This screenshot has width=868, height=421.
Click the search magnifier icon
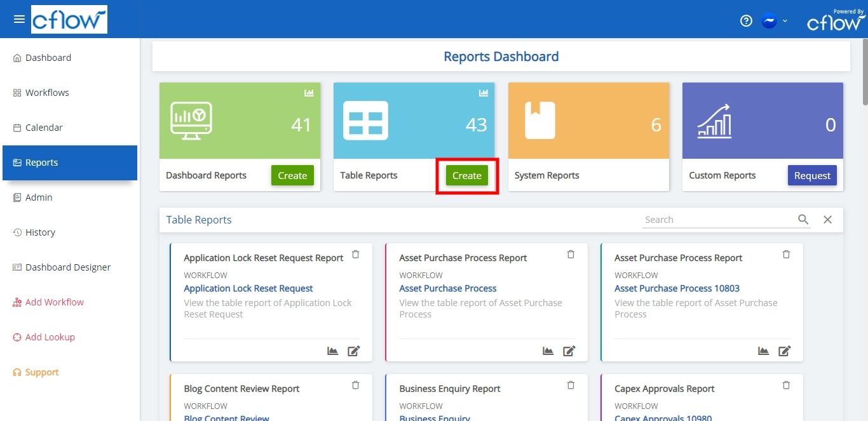803,219
